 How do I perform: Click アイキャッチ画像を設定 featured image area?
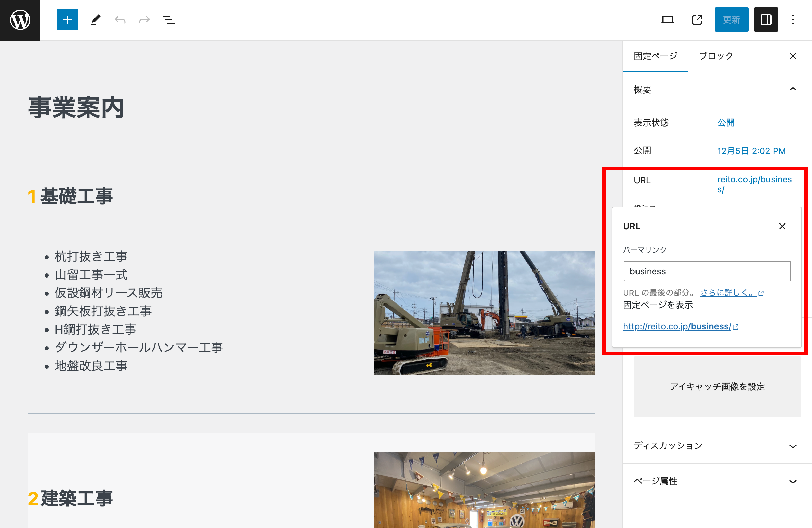pos(717,386)
